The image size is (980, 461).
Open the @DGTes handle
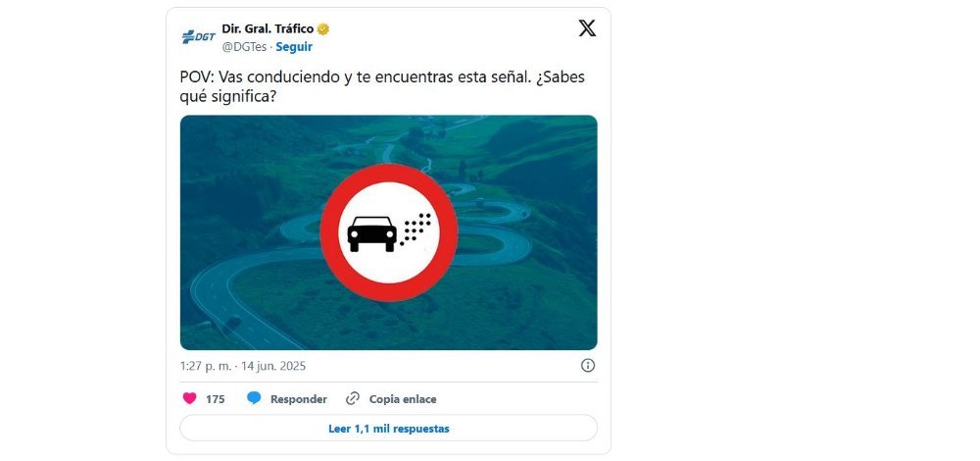coord(244,47)
